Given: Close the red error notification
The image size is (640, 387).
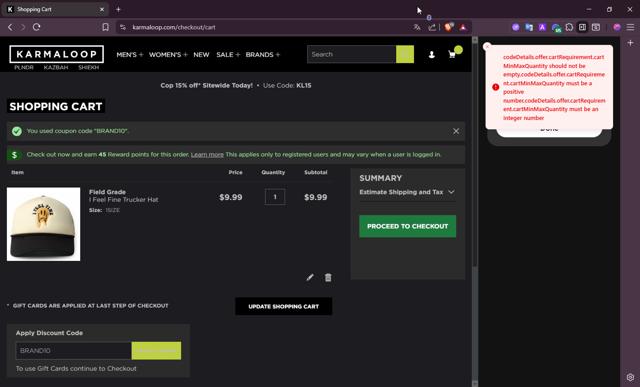Looking at the screenshot, I should coord(487,47).
